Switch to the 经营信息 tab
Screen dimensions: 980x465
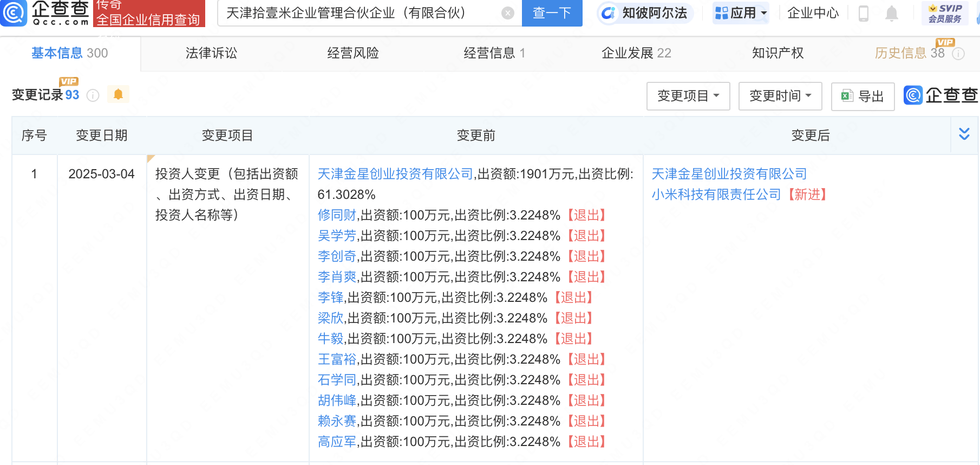494,53
